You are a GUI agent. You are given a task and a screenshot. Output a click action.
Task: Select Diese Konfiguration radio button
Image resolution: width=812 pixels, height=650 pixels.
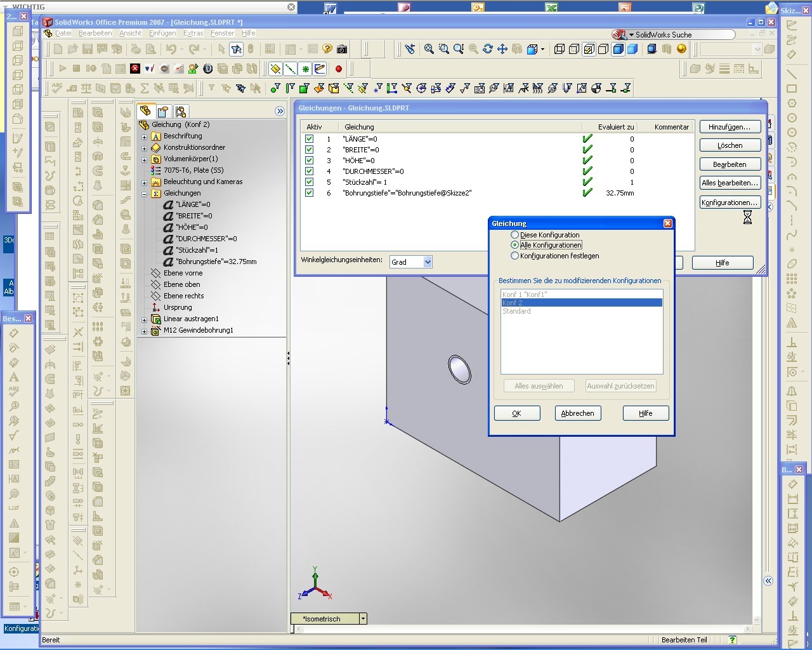coord(514,235)
